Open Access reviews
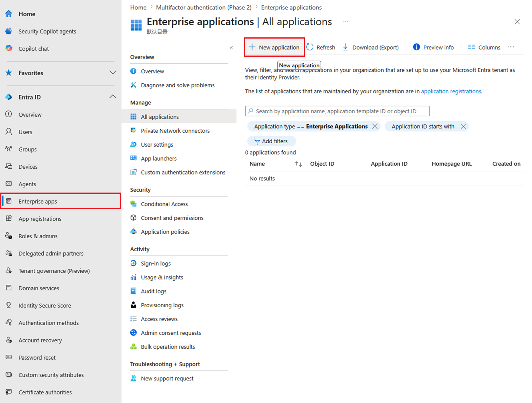Viewport: 532px width, 403px height. pyautogui.click(x=159, y=319)
